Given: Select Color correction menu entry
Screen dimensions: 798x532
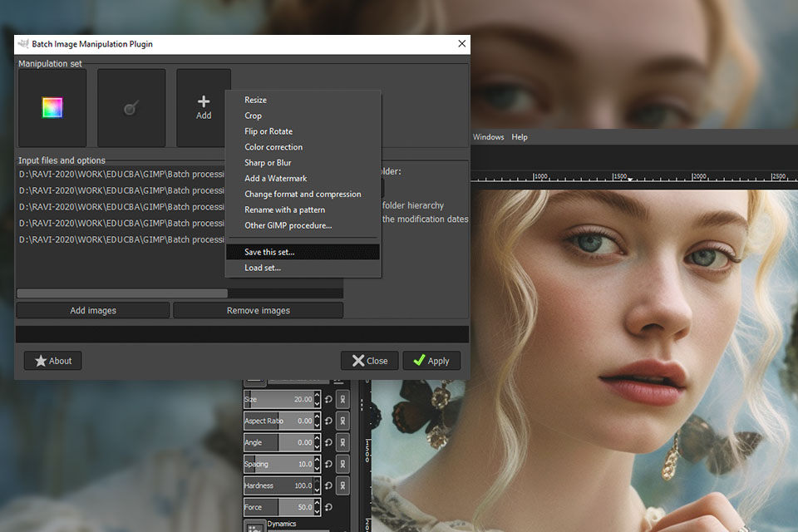Looking at the screenshot, I should [x=303, y=147].
